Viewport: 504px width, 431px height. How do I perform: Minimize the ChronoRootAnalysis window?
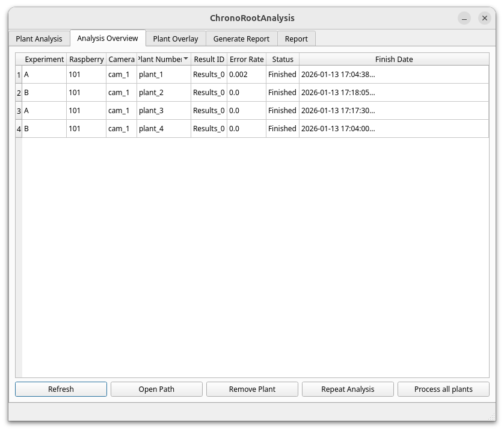tap(464, 18)
